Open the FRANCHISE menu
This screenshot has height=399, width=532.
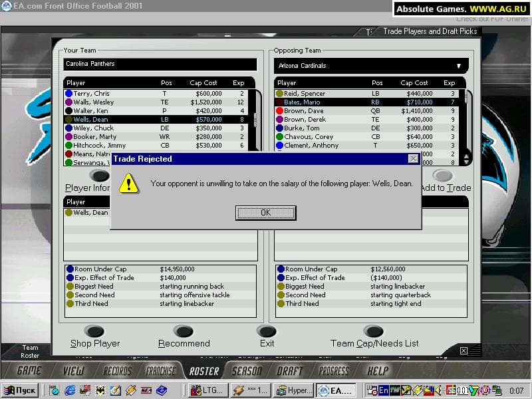(x=160, y=371)
